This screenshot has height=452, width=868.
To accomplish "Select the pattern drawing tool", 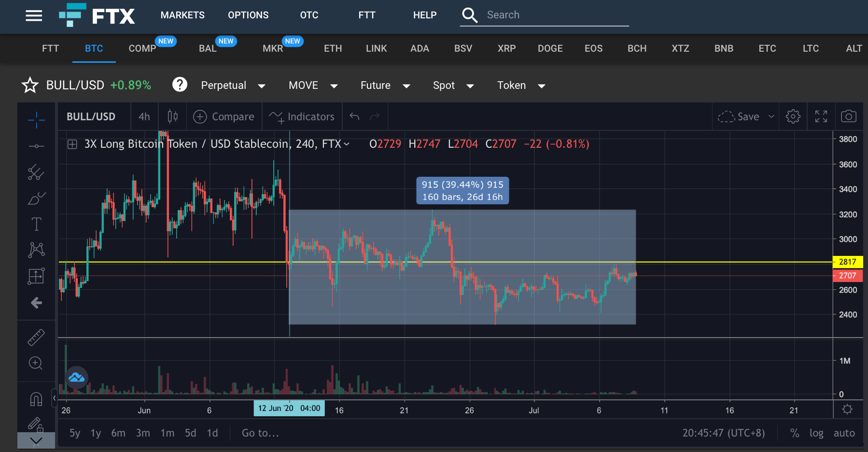I will tap(36, 250).
